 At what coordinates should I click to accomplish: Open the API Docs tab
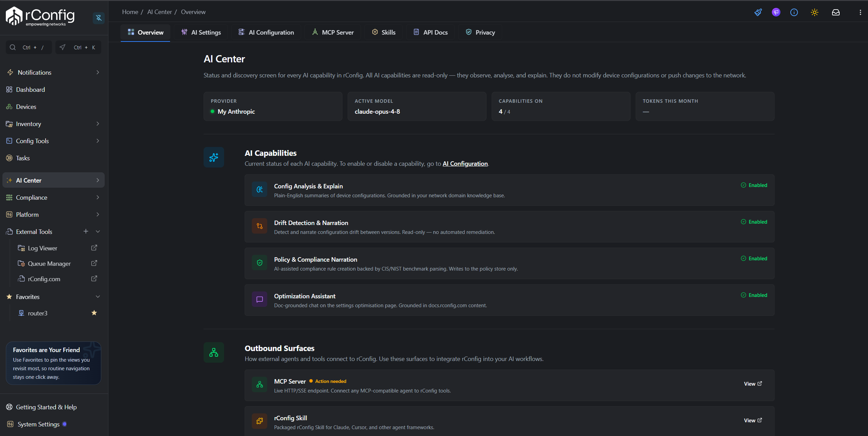click(x=430, y=33)
